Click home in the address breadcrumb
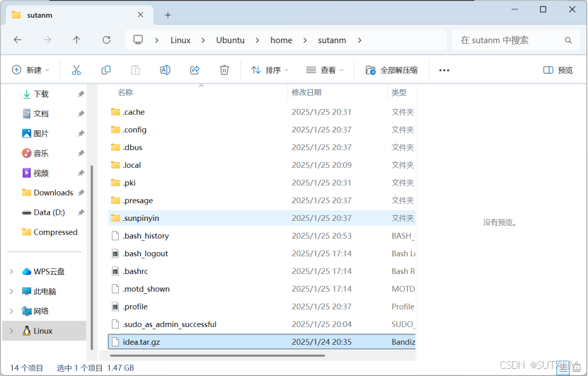Screen dimensions: 588x376 [x=281, y=40]
